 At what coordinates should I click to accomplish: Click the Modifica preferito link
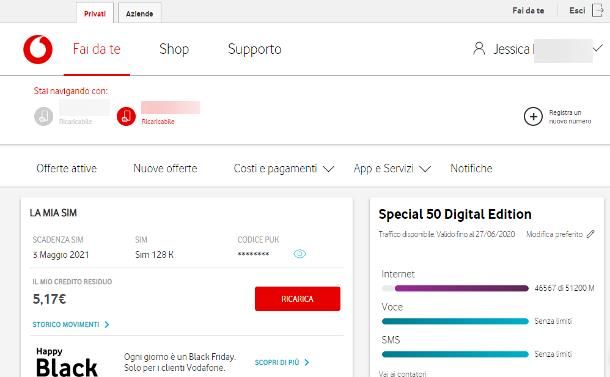click(554, 234)
